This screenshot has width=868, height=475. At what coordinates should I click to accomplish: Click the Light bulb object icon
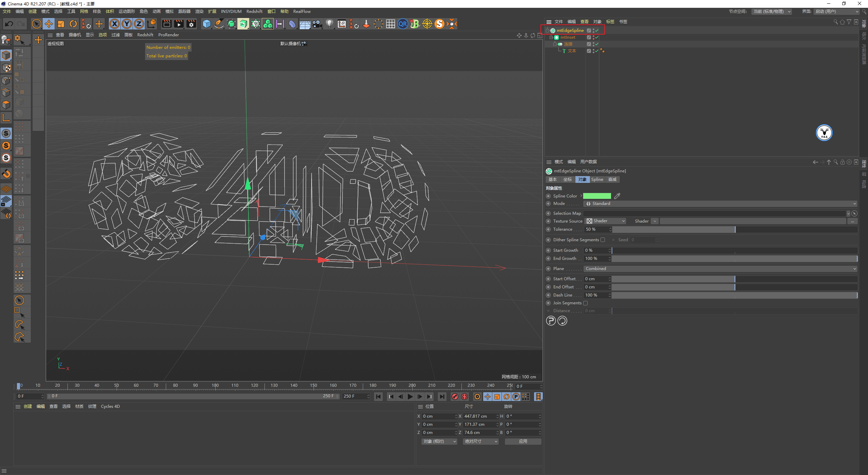pos(329,24)
